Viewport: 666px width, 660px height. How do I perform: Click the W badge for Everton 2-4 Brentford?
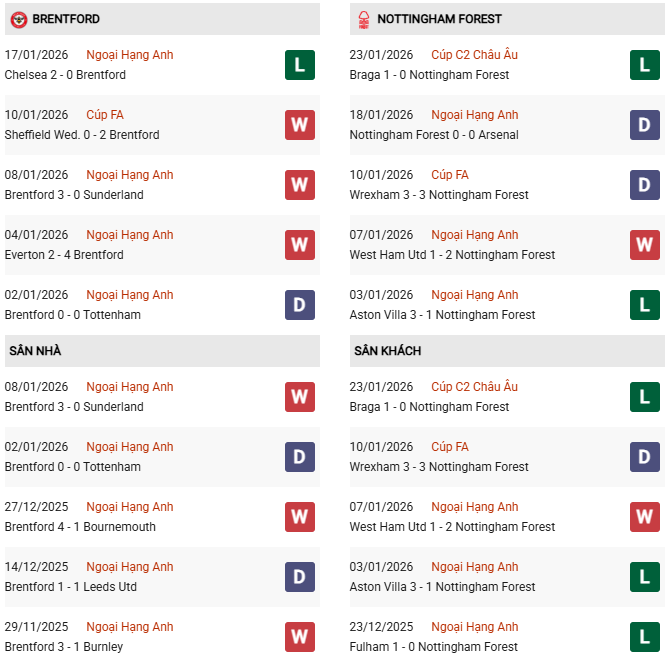(x=299, y=245)
